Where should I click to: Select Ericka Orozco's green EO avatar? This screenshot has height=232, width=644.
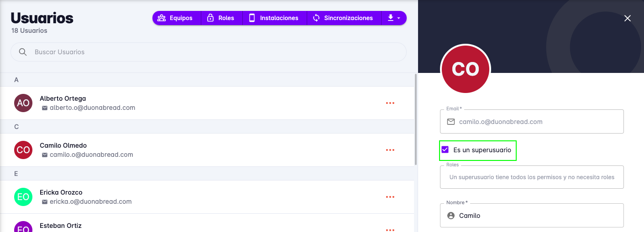(x=23, y=197)
